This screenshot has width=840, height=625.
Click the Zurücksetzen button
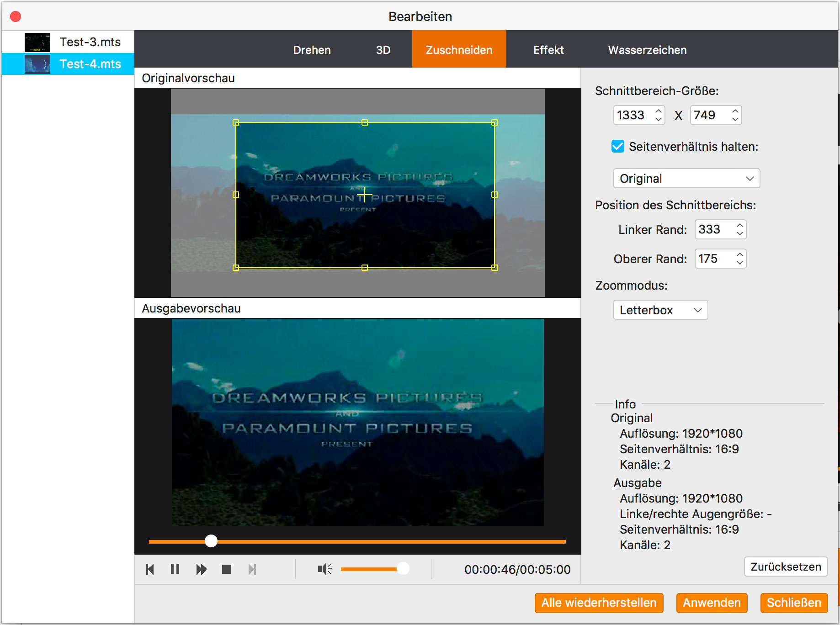click(x=786, y=567)
